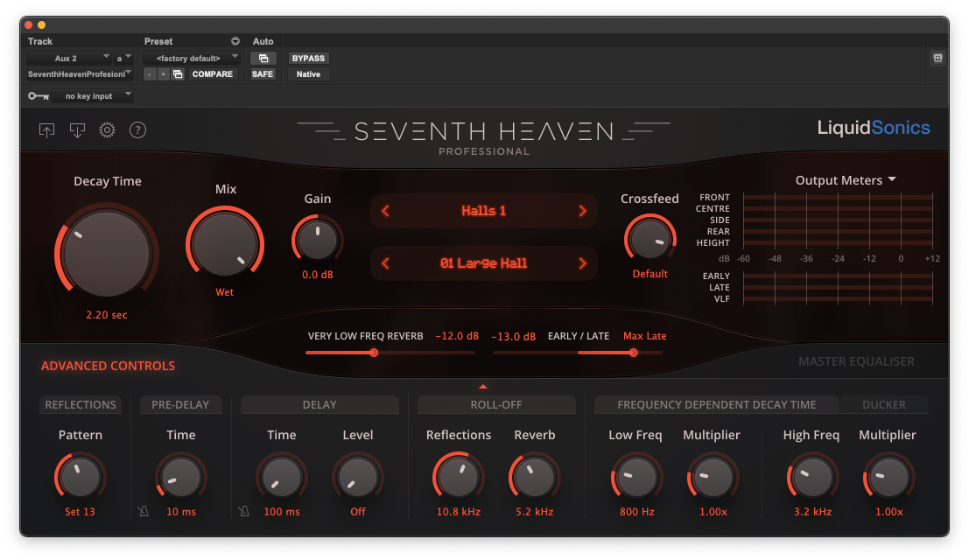Click the ROLL-OFF section header
969x560 pixels.
[x=496, y=405]
